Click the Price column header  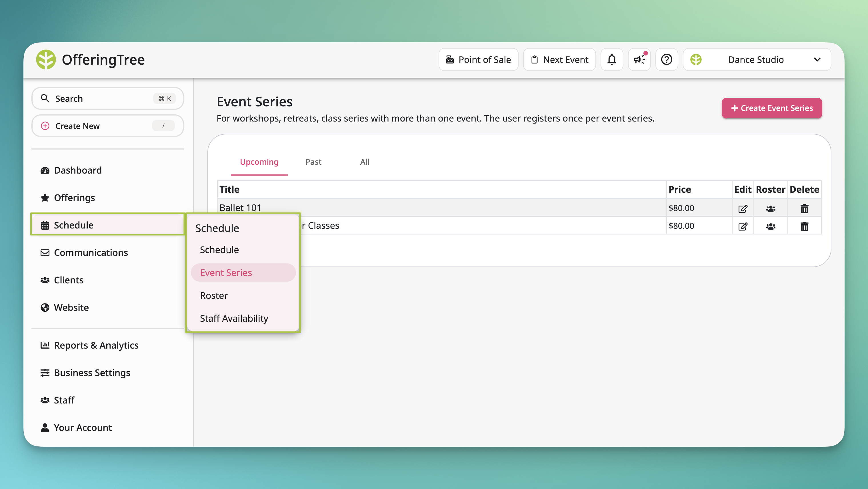point(699,190)
